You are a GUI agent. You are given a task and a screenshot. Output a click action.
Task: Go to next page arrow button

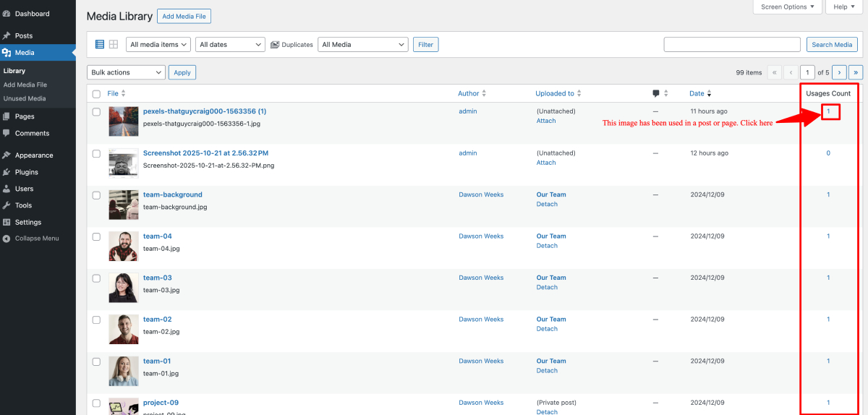pos(839,72)
